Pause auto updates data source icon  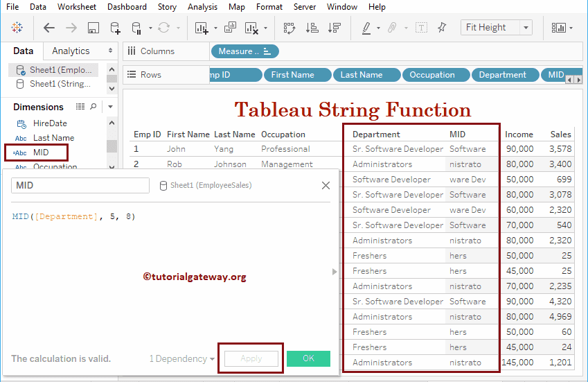click(x=136, y=28)
